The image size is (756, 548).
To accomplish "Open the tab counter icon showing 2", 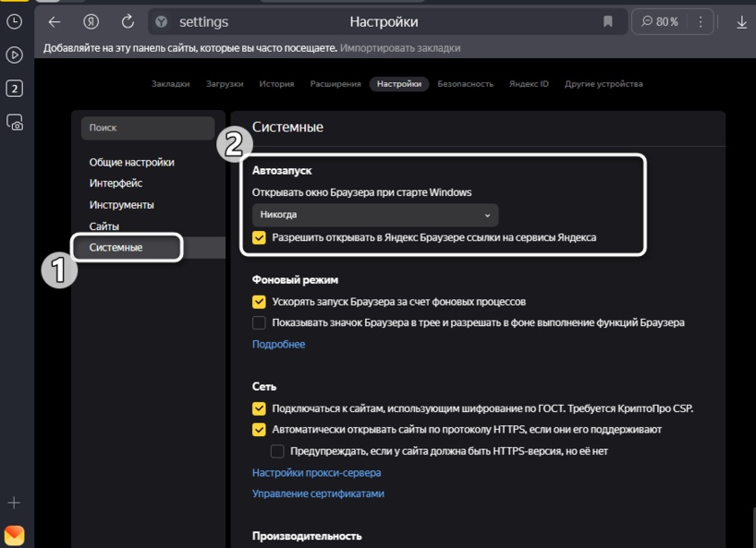I will tap(14, 89).
